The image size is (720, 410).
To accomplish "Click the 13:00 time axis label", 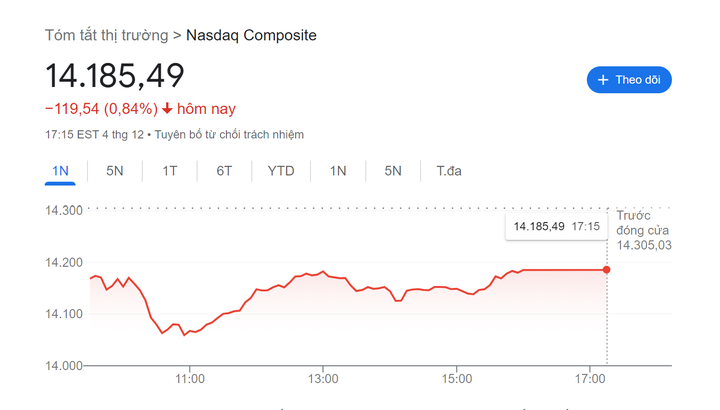I will click(323, 380).
